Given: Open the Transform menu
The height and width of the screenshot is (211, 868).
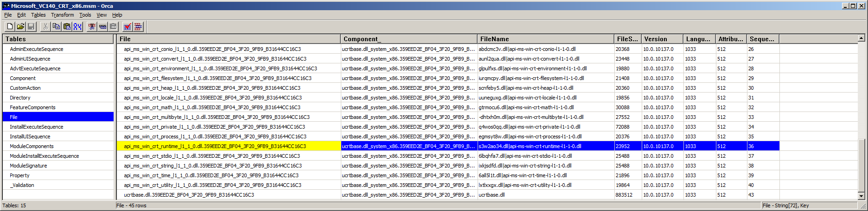Looking at the screenshot, I should click(x=62, y=15).
